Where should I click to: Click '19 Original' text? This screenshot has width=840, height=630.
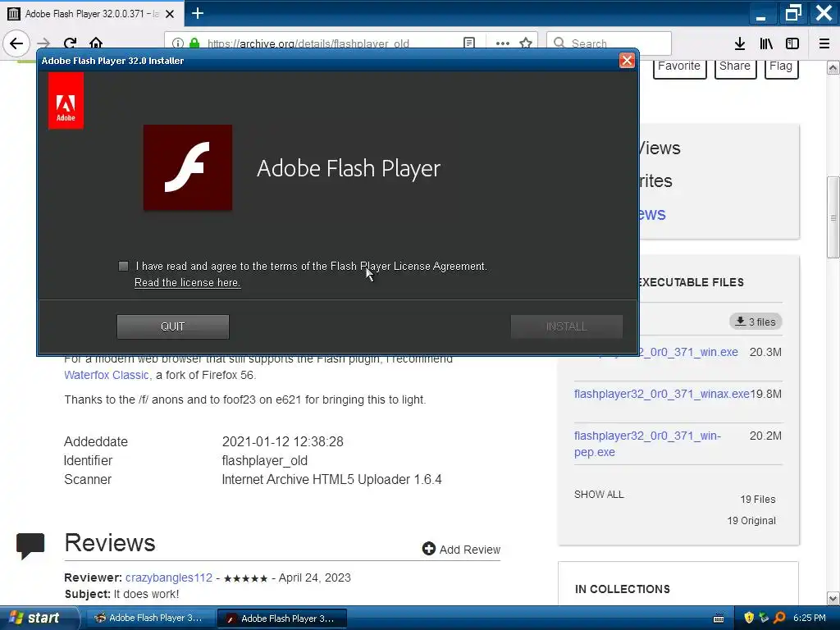pos(751,521)
